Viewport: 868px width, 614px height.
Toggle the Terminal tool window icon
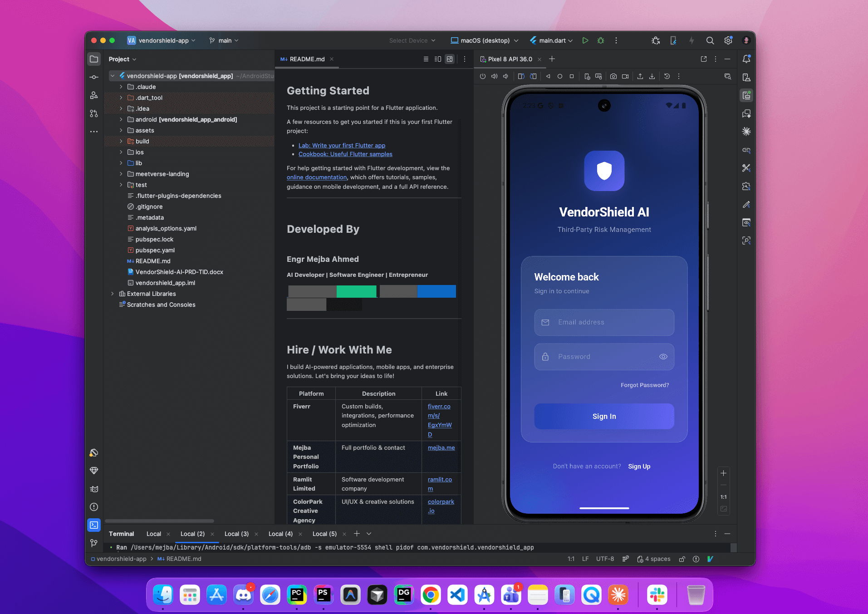[x=94, y=525]
